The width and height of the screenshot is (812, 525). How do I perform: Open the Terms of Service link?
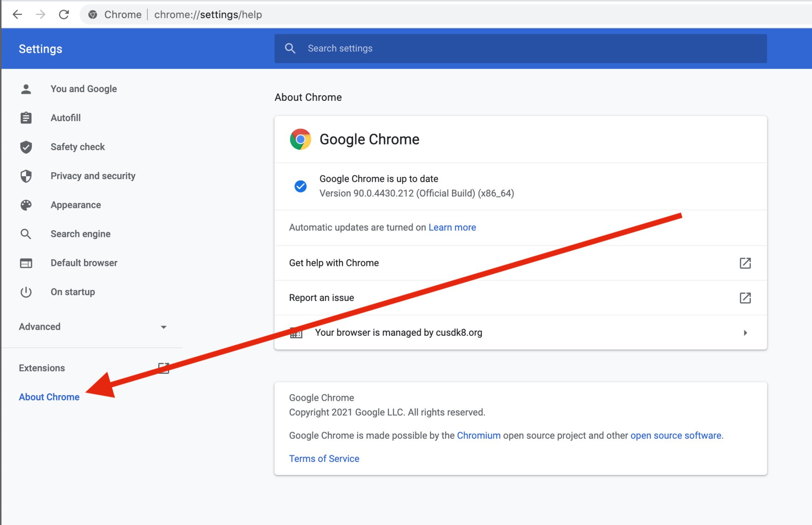tap(324, 458)
